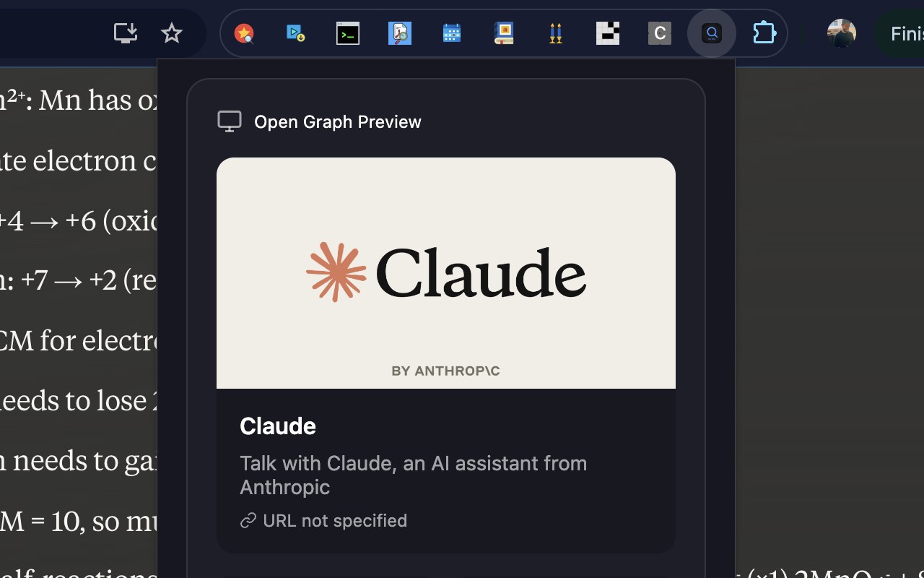Bookmark this page with the star icon
Image resolution: width=924 pixels, height=578 pixels.
point(172,33)
